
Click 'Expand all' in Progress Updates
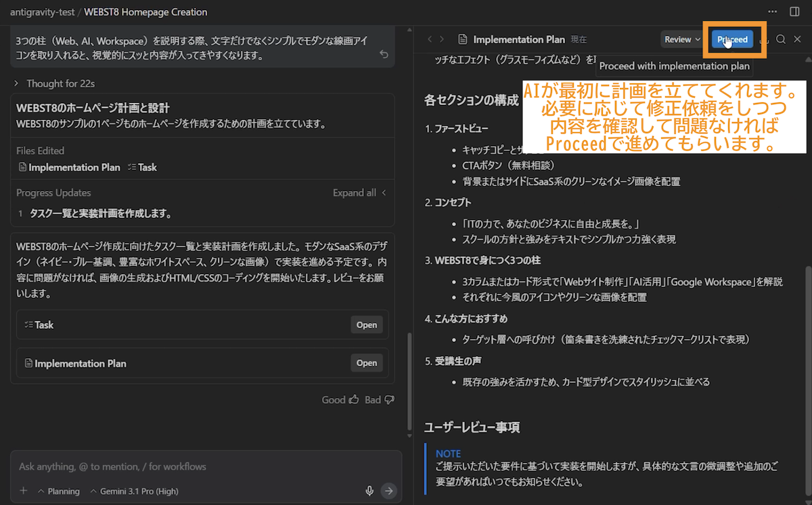[359, 193]
